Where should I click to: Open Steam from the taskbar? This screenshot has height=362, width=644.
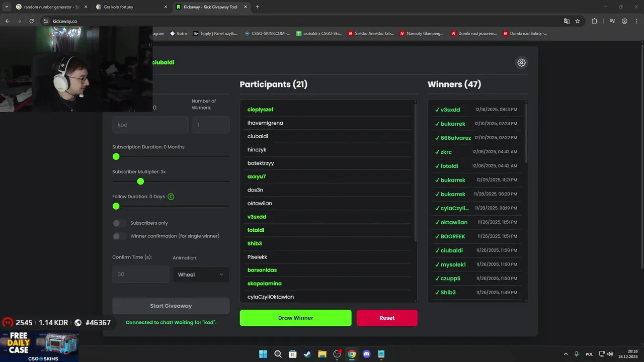click(x=307, y=354)
